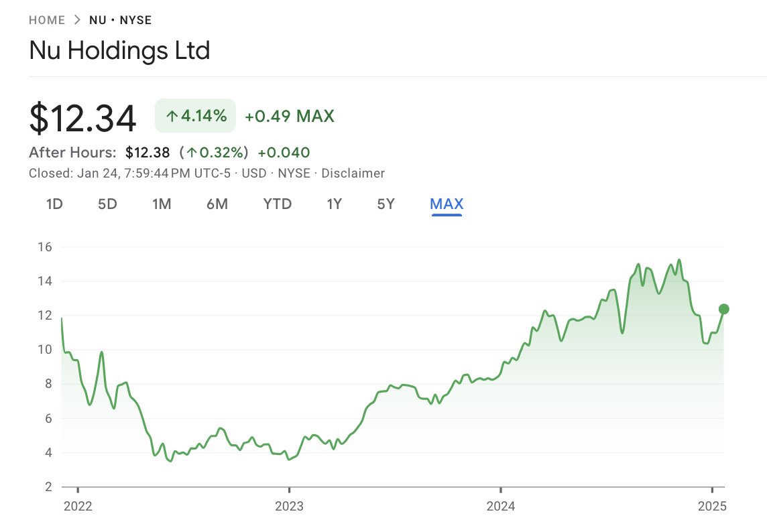This screenshot has width=767, height=532.
Task: Click the 6 y-axis label
Action: click(x=48, y=419)
